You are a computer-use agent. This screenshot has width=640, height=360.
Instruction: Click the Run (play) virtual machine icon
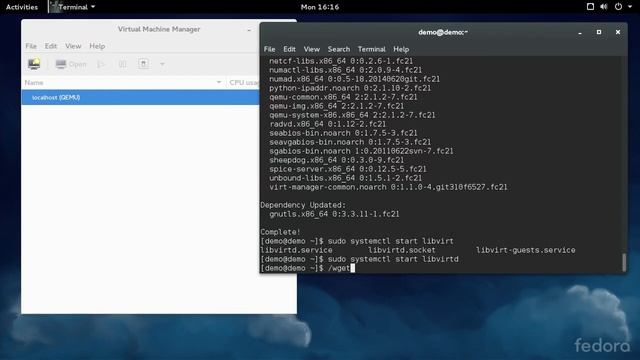[101, 64]
